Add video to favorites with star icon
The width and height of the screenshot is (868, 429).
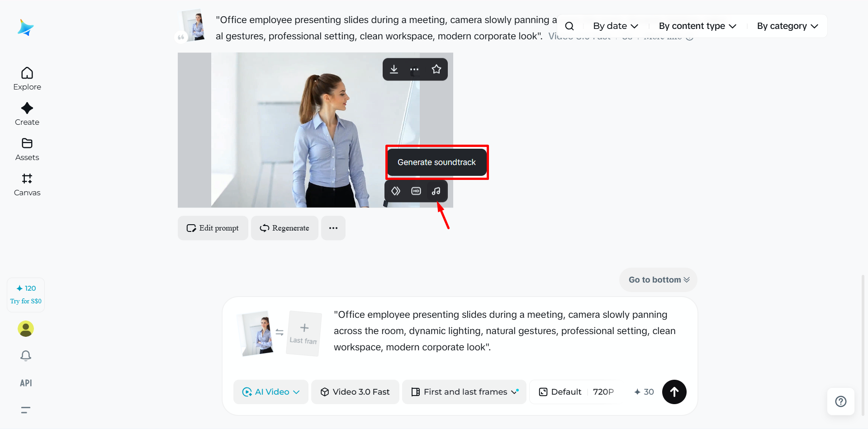[436, 69]
